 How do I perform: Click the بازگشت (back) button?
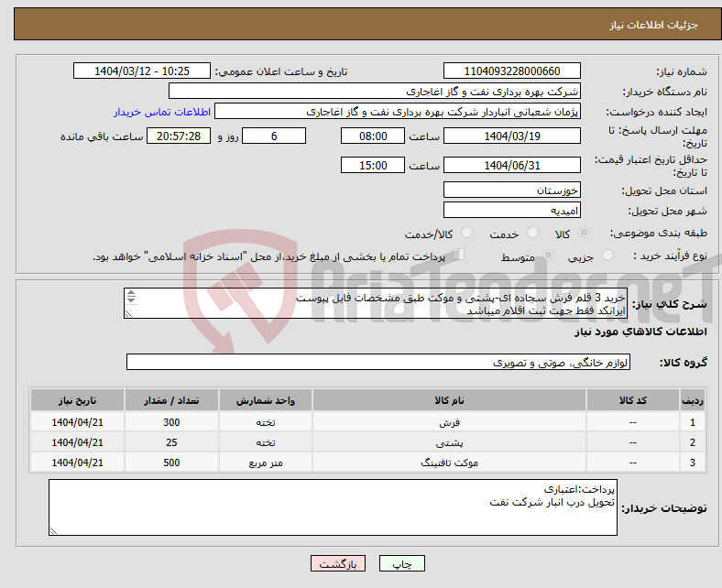[x=338, y=563]
